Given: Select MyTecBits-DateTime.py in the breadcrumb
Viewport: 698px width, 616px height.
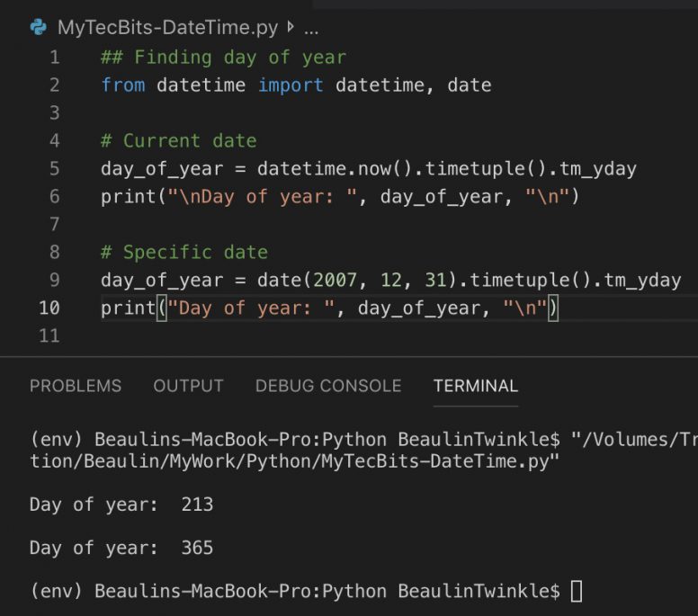Looking at the screenshot, I should (167, 27).
